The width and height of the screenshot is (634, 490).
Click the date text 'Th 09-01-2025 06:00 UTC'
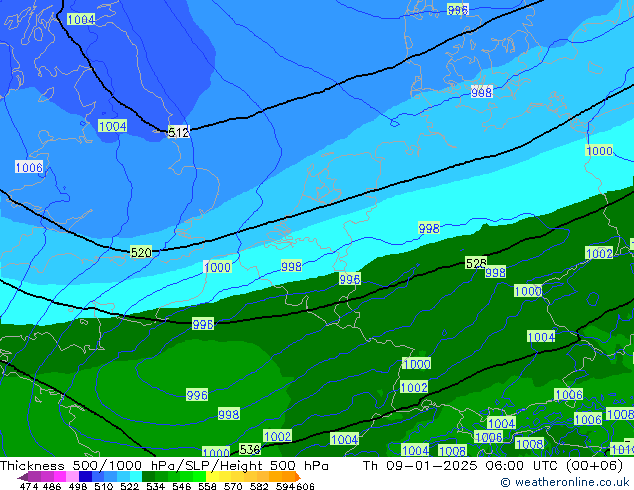pos(461,465)
